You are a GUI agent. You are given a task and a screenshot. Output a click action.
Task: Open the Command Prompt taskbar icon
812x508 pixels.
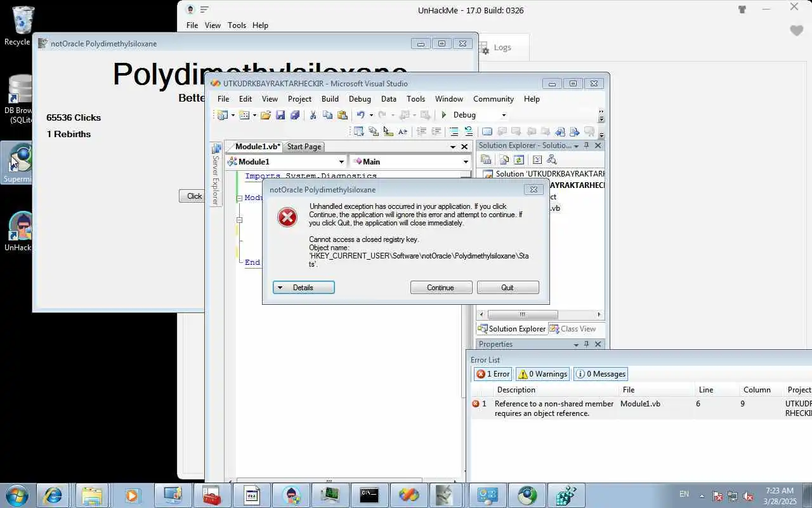369,495
